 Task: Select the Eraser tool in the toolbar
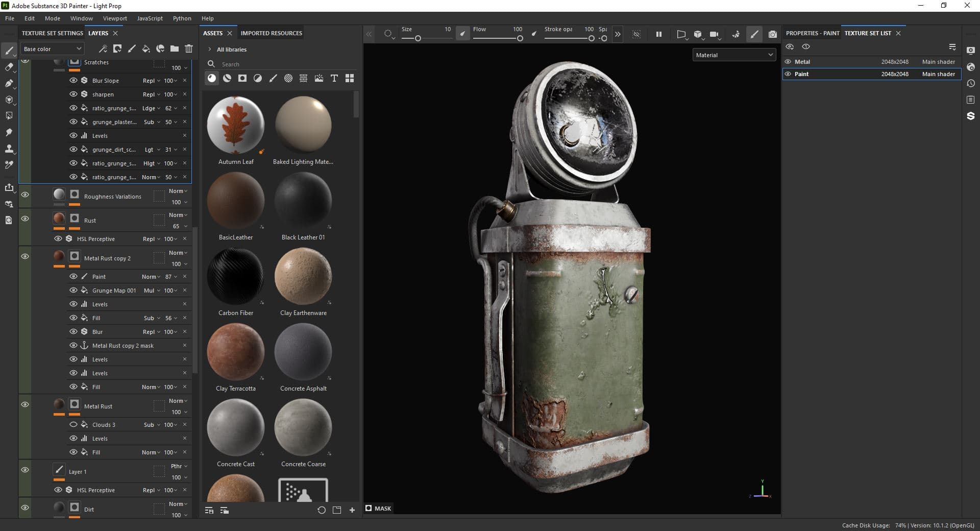tap(9, 67)
